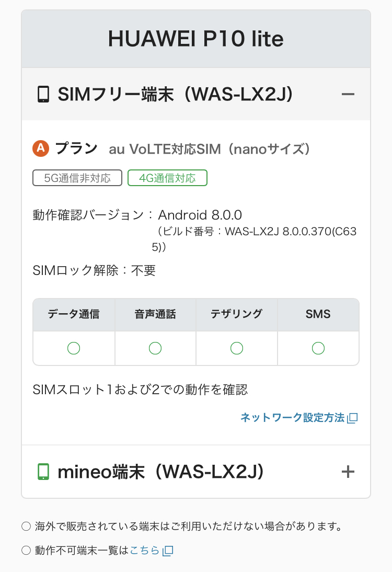This screenshot has height=572, width=392.
Task: Click the phone icon beside SIMフリー端末
Action: 43,95
